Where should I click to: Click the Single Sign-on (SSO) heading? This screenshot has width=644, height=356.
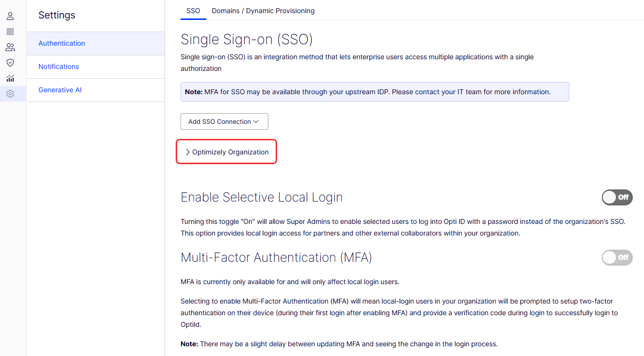pos(247,39)
